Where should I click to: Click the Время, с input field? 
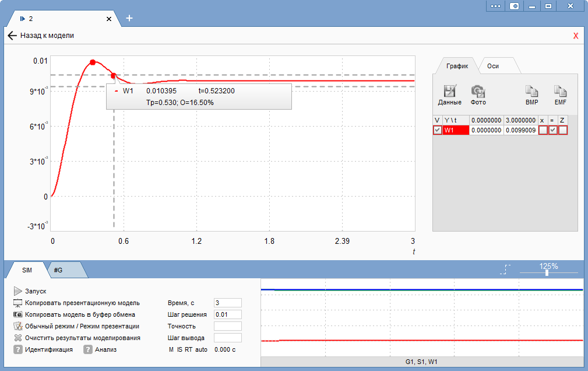[228, 303]
